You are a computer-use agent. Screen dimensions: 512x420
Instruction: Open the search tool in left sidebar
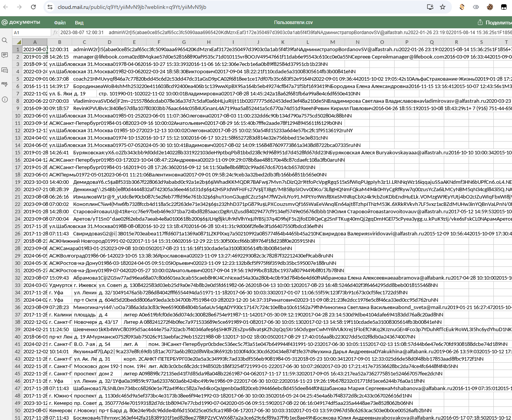pos(5,40)
